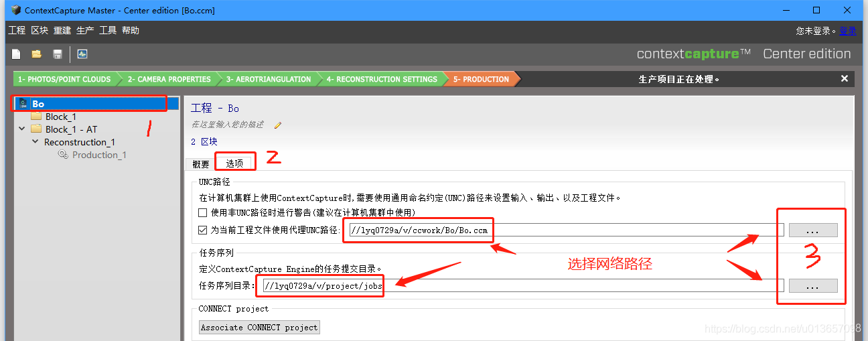Image resolution: width=868 pixels, height=341 pixels.
Task: Open the 重建 menu
Action: pyautogui.click(x=62, y=30)
